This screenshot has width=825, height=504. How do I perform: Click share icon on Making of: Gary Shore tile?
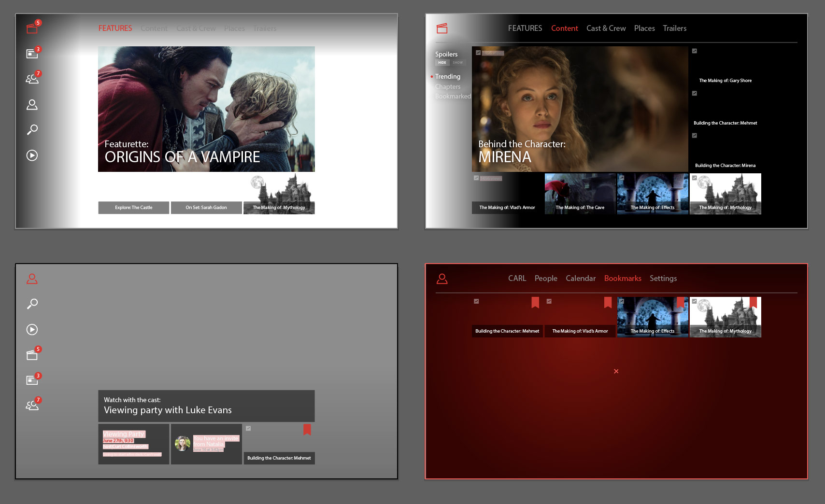tap(695, 51)
